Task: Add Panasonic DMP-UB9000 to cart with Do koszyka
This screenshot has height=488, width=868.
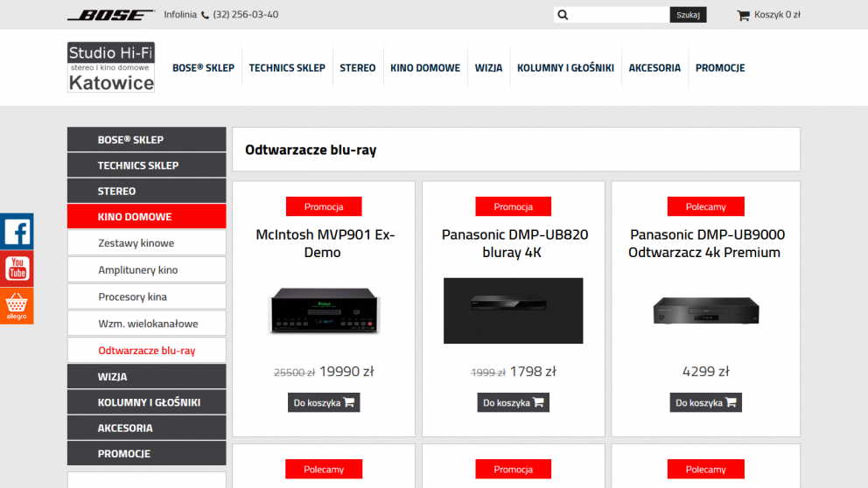Action: (706, 402)
